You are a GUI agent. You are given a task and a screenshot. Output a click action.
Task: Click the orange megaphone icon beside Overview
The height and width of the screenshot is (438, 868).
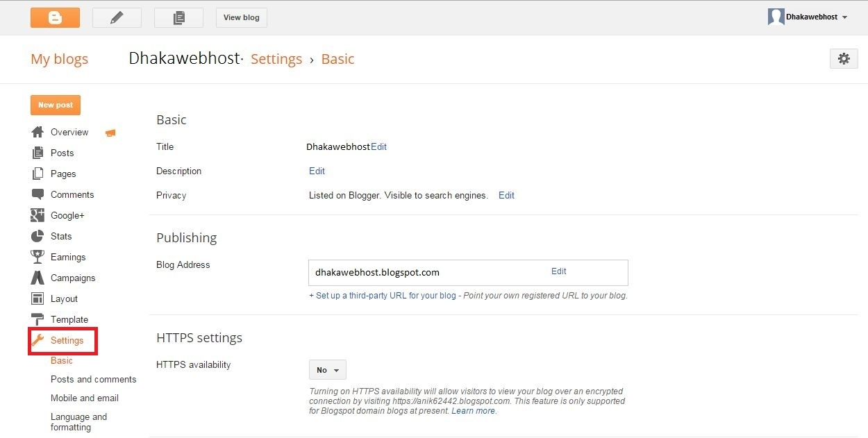pyautogui.click(x=110, y=133)
